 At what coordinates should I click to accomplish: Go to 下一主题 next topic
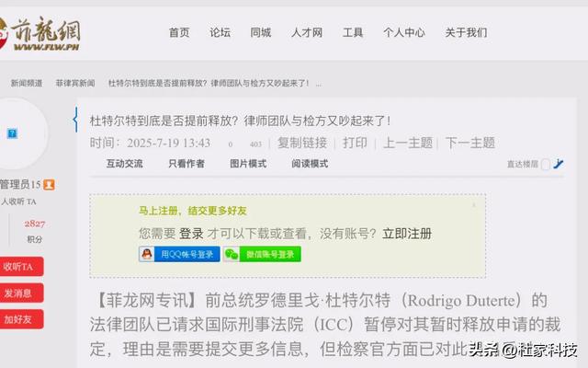pyautogui.click(x=470, y=143)
